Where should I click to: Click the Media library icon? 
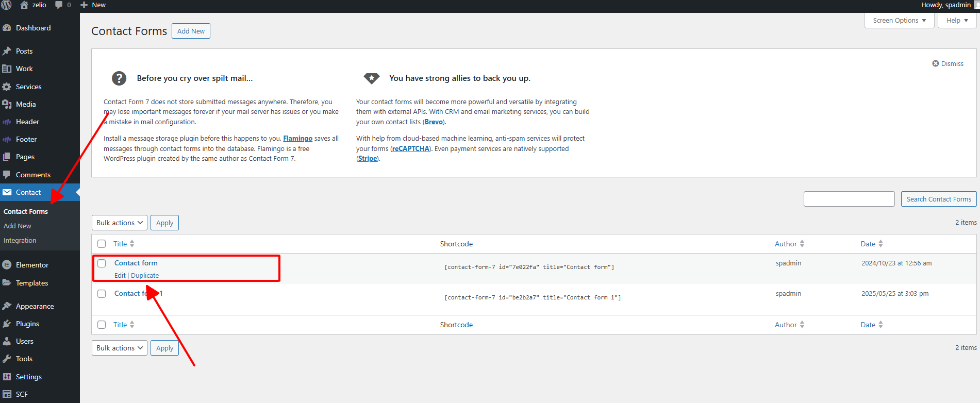pyautogui.click(x=7, y=104)
